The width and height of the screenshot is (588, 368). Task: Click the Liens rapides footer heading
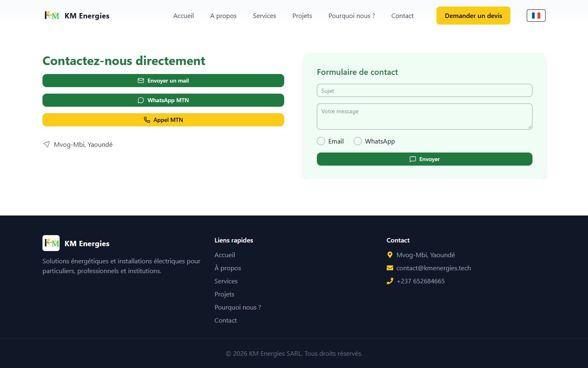[x=234, y=240]
